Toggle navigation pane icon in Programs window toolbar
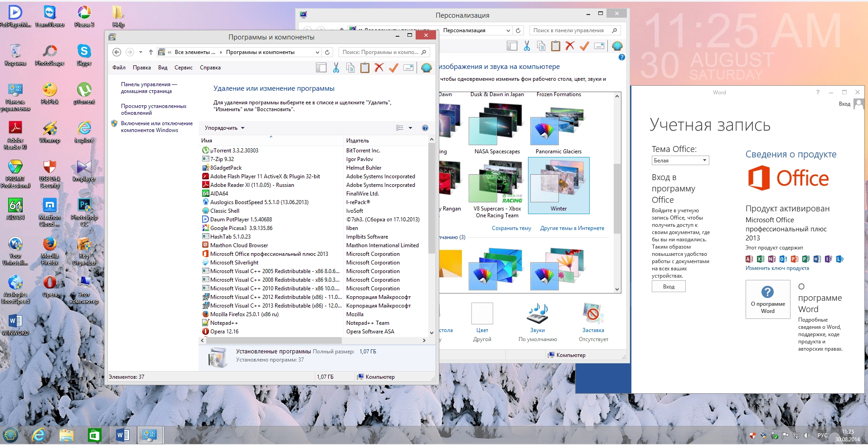The width and height of the screenshot is (868, 445). 321,68
